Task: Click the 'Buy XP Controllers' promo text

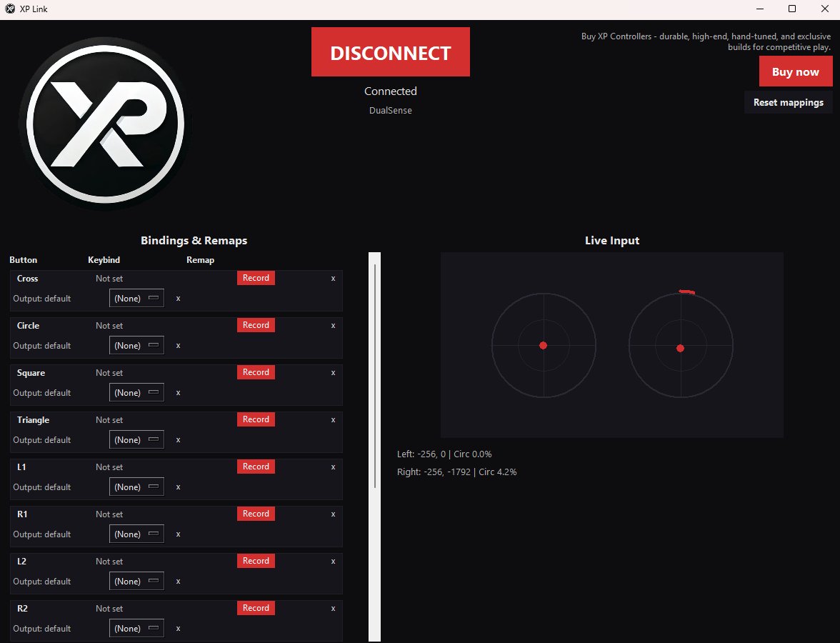Action: [706, 41]
